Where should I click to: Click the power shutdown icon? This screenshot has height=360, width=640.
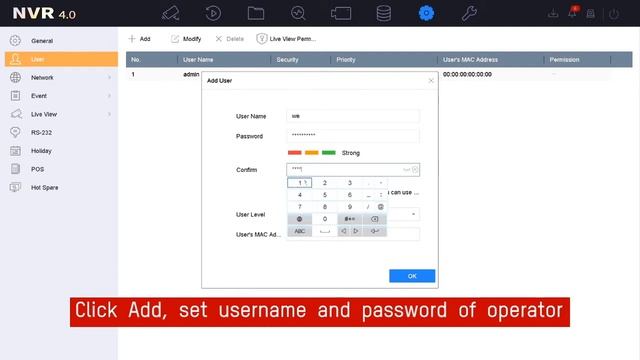pyautogui.click(x=614, y=14)
